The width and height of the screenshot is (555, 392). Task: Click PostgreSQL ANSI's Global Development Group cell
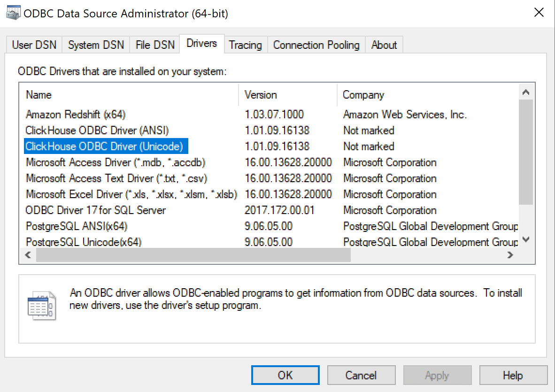pos(431,226)
